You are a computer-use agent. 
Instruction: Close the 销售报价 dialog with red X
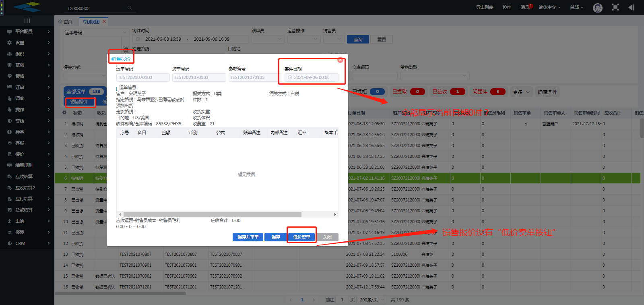coord(340,60)
